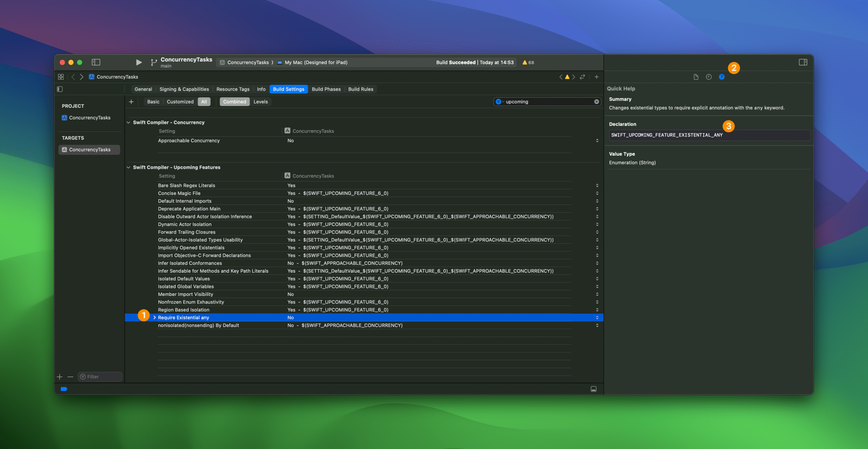The width and height of the screenshot is (868, 449).
Task: Collapse Swift Compiler - Upcoming Features section
Action: (x=128, y=167)
